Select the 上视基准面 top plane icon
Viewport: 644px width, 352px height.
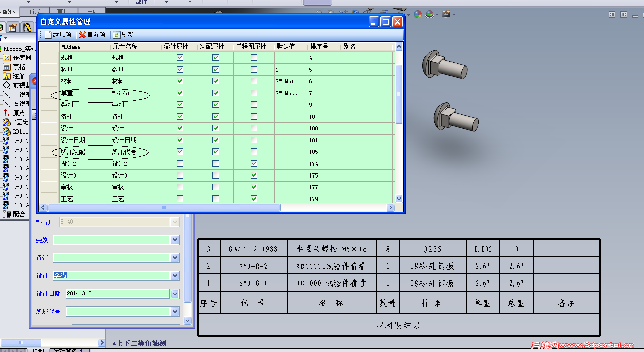click(x=7, y=95)
